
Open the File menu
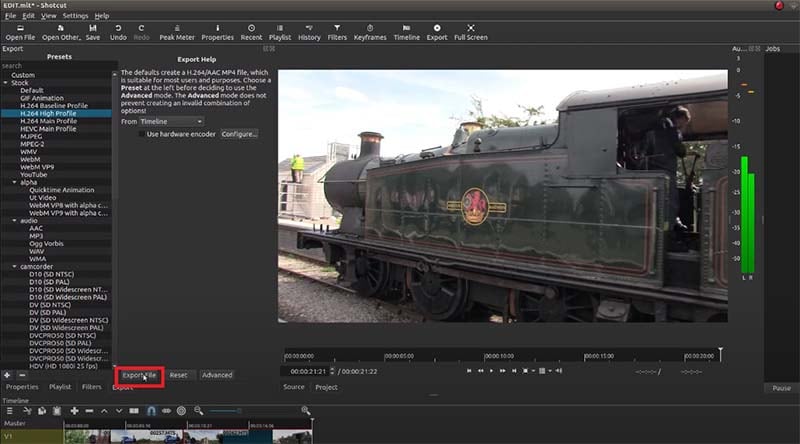point(10,16)
